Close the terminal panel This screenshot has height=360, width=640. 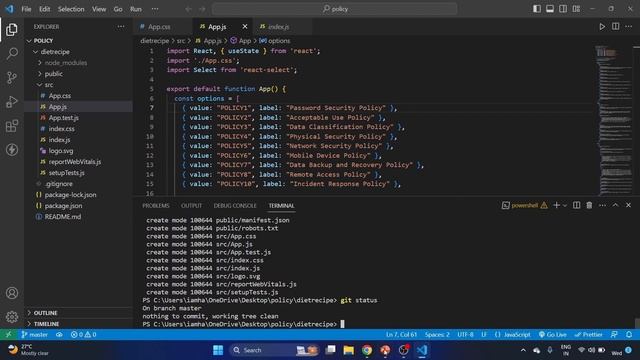[x=629, y=205]
